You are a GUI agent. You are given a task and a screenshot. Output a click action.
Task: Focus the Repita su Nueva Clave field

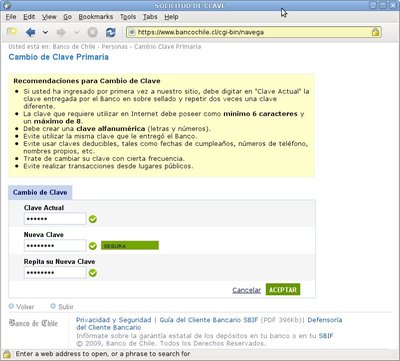(55, 273)
